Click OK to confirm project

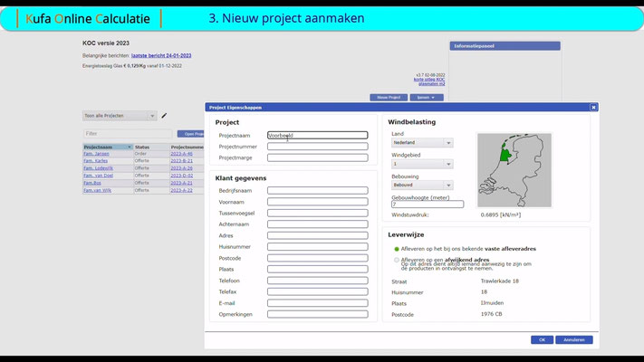click(542, 340)
